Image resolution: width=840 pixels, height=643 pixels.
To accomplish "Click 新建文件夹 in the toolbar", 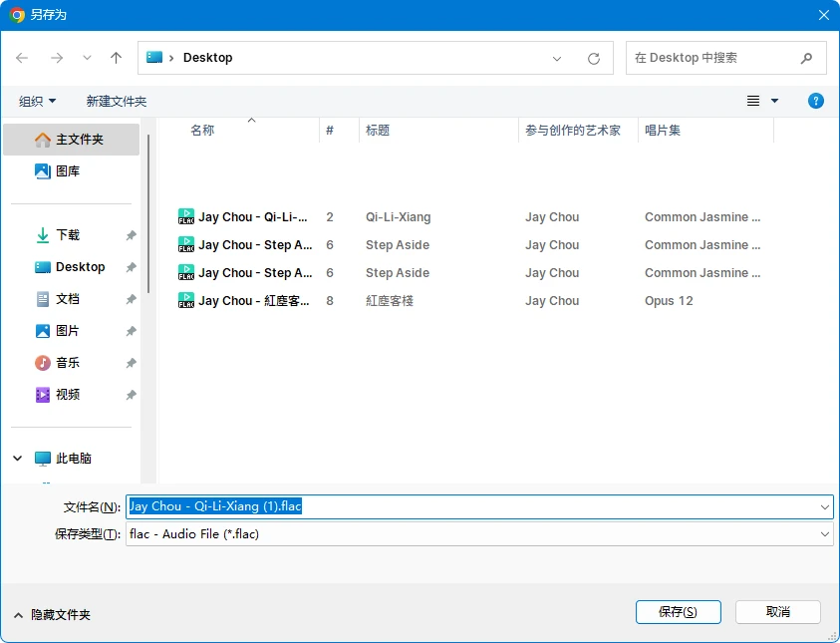I will (116, 101).
